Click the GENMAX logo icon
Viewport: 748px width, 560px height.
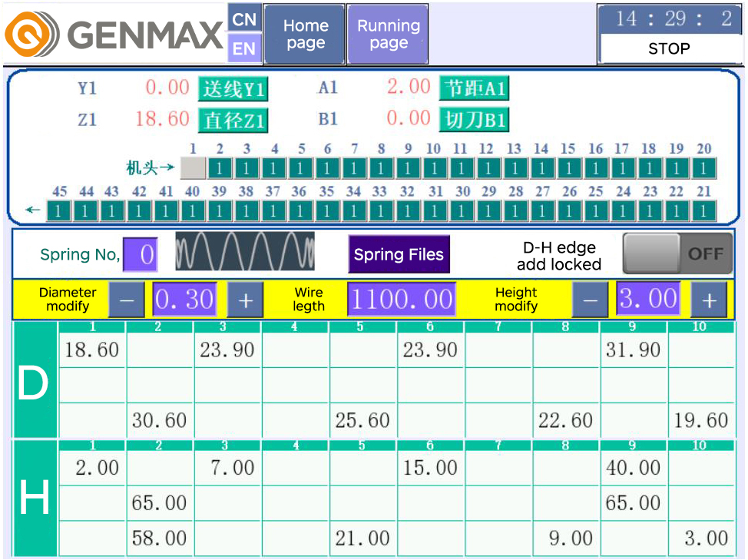tap(31, 34)
